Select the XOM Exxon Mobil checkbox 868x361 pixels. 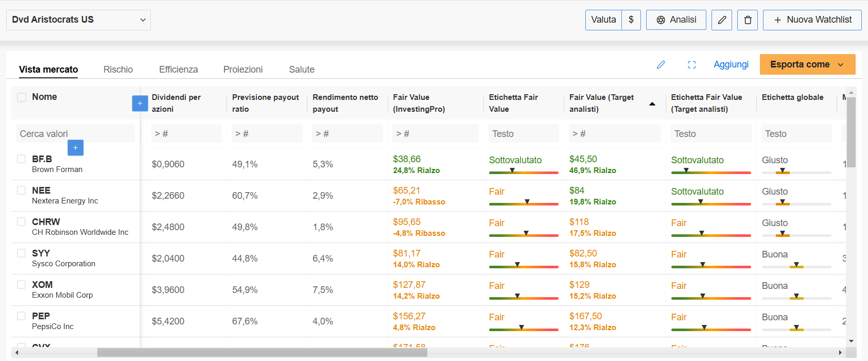click(x=22, y=285)
